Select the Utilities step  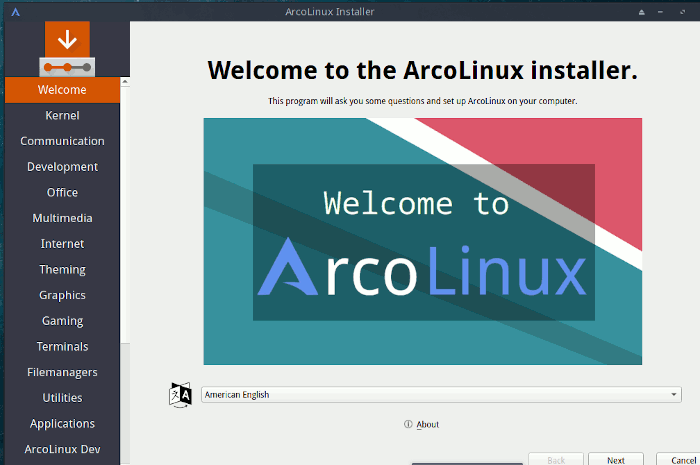pos(62,398)
